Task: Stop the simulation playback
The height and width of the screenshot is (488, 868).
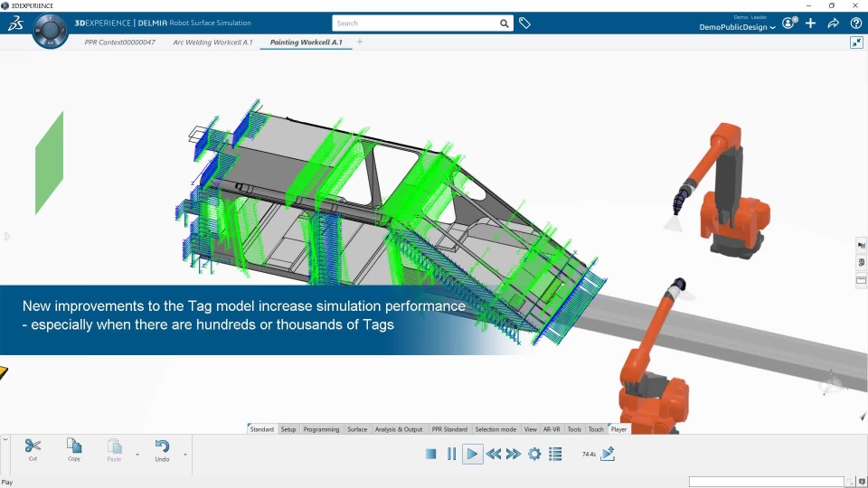Action: coord(430,455)
